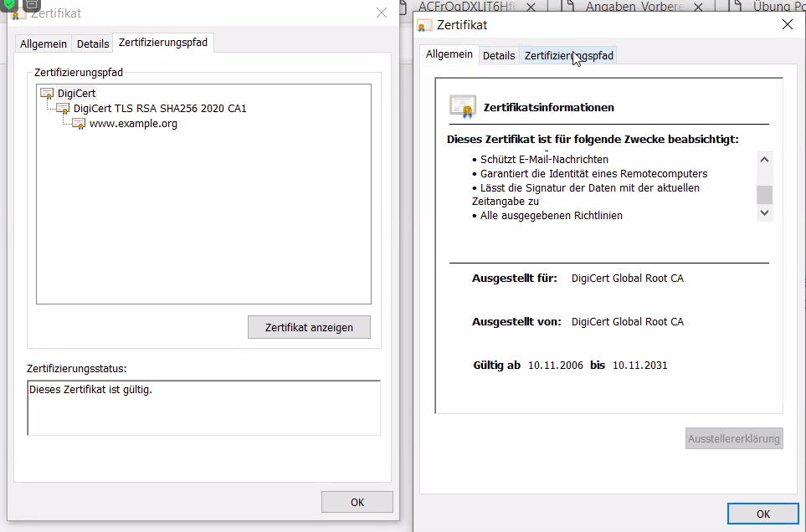
Task: Click the DigiCert TLS RSA SHA256 certificate icon
Action: click(63, 109)
